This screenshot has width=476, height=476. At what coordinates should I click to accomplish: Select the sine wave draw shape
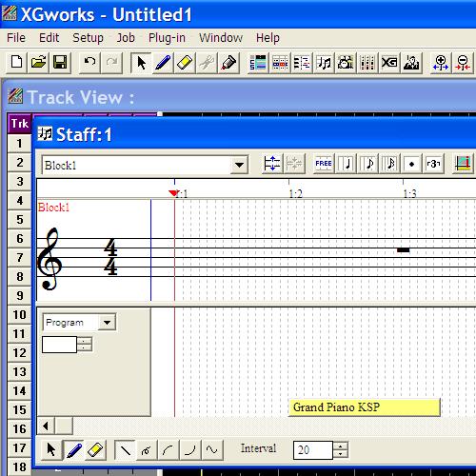212,449
